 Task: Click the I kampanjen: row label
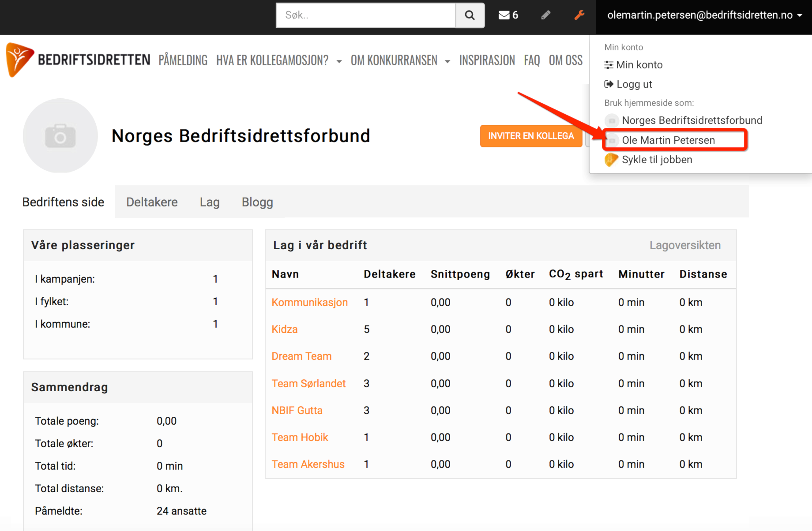(x=65, y=279)
